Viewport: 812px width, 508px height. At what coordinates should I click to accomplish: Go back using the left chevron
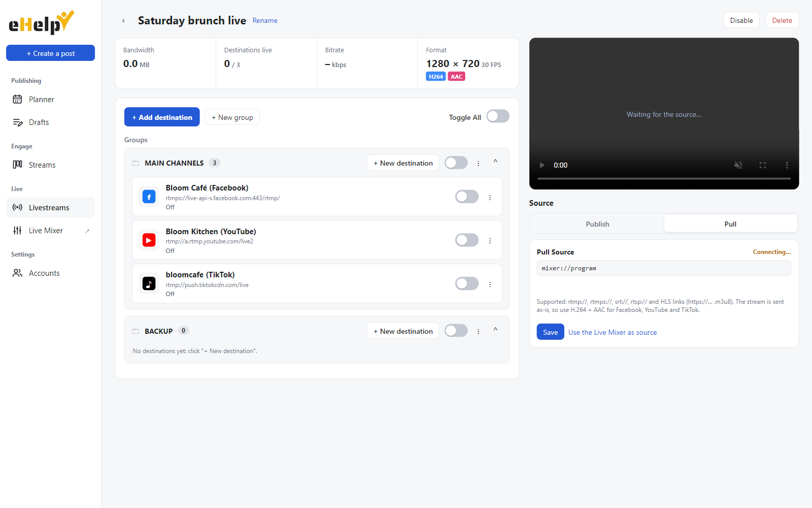(123, 21)
